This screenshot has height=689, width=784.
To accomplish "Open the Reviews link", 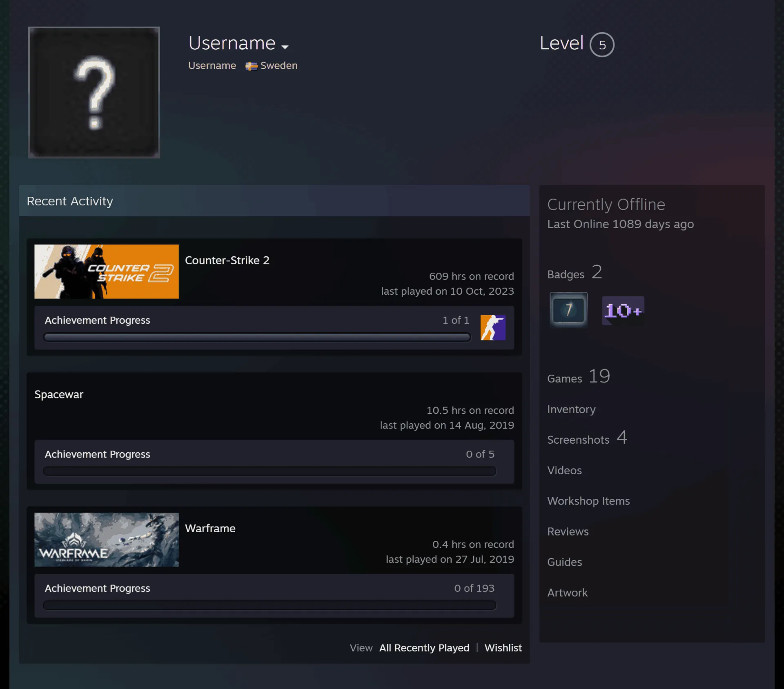I will pyautogui.click(x=568, y=532).
